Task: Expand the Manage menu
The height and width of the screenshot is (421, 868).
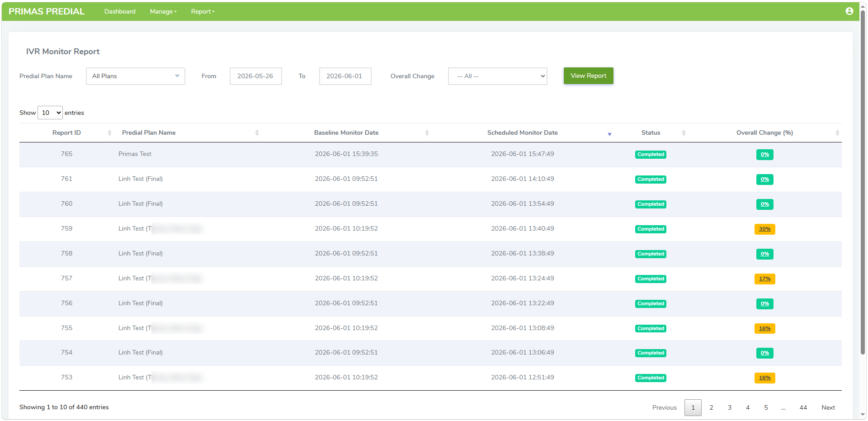Action: point(163,11)
